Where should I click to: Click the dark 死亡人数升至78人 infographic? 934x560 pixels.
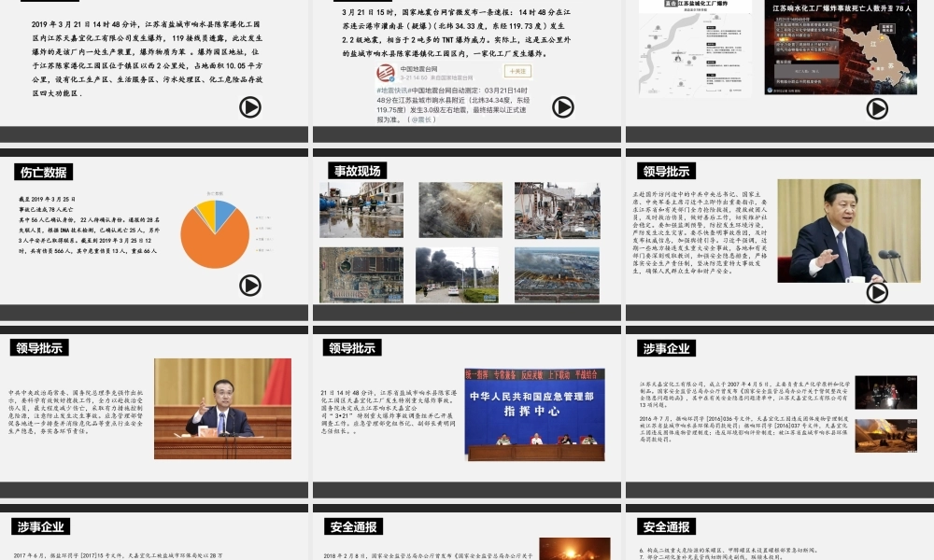841,48
